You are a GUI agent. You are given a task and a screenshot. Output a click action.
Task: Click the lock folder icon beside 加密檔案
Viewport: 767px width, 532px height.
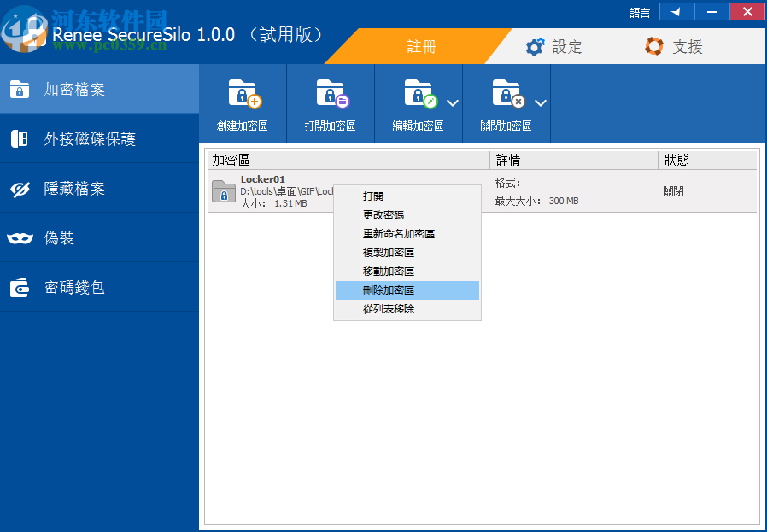[x=20, y=90]
